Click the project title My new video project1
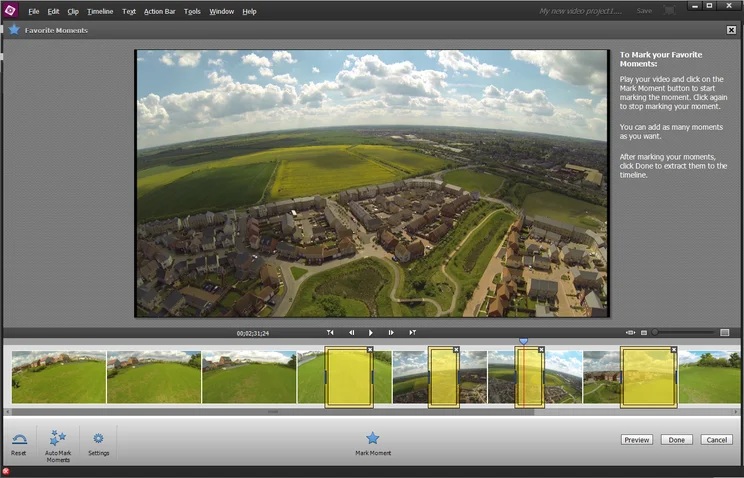The height and width of the screenshot is (478, 744). coord(580,11)
